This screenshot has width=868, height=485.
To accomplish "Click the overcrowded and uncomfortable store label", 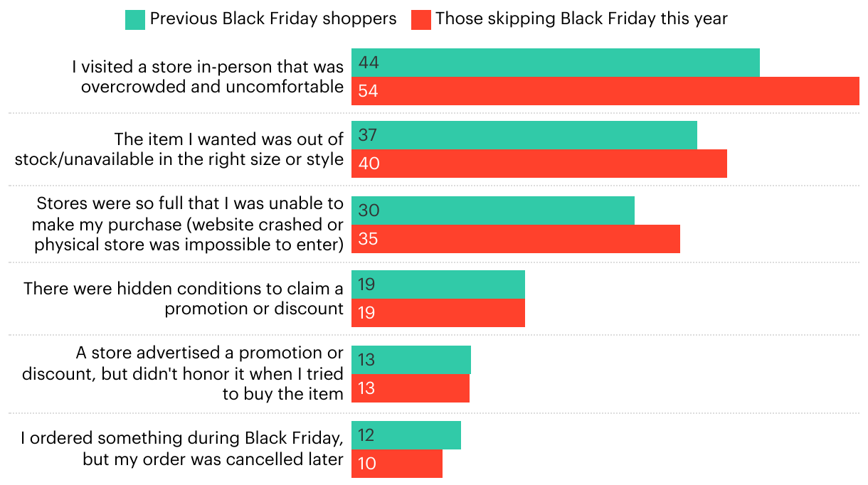I will click(208, 77).
